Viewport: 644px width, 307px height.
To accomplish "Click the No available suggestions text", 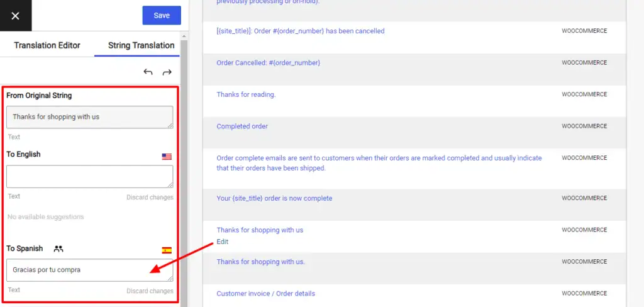I will click(45, 216).
